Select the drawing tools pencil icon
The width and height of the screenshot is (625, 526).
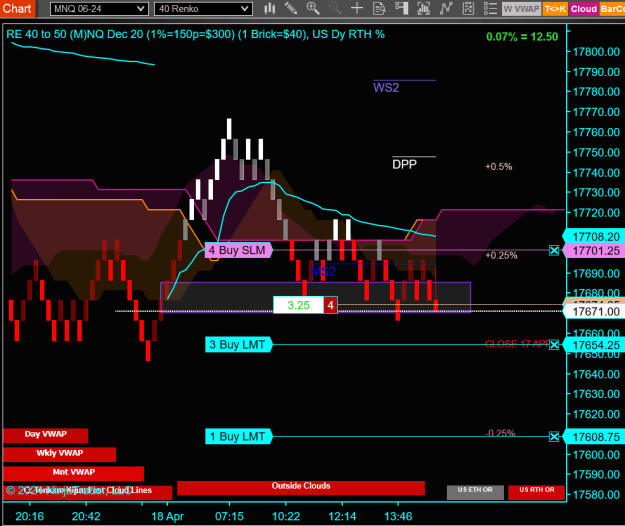(x=291, y=8)
